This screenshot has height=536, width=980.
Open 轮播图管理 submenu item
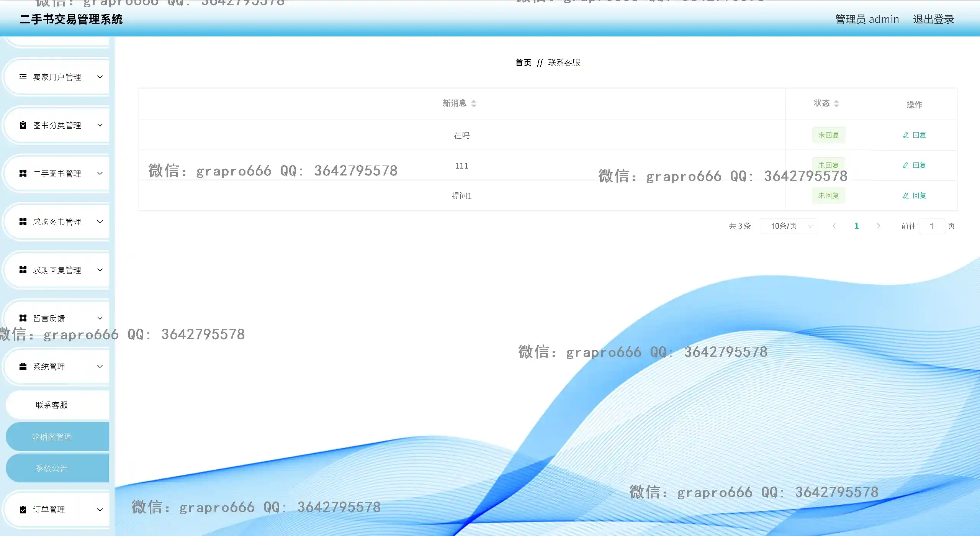(x=52, y=437)
